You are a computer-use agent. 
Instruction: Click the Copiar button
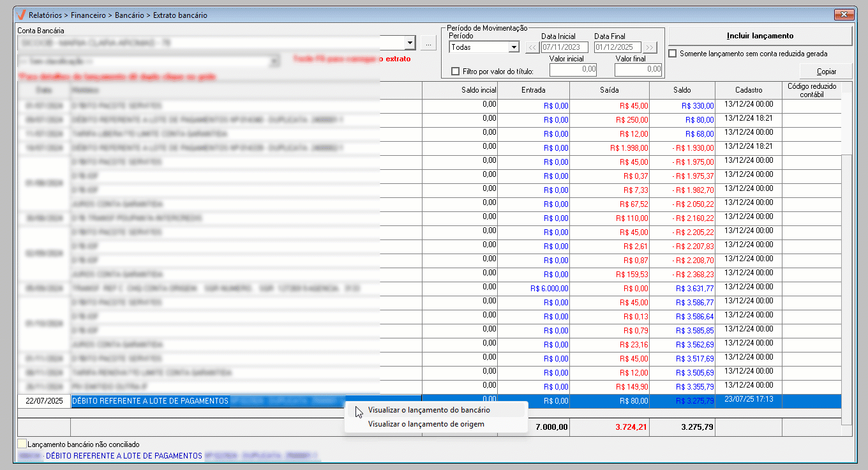point(826,72)
